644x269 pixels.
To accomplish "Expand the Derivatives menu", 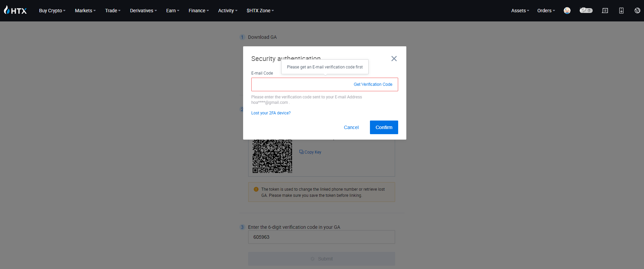I will 143,11.
